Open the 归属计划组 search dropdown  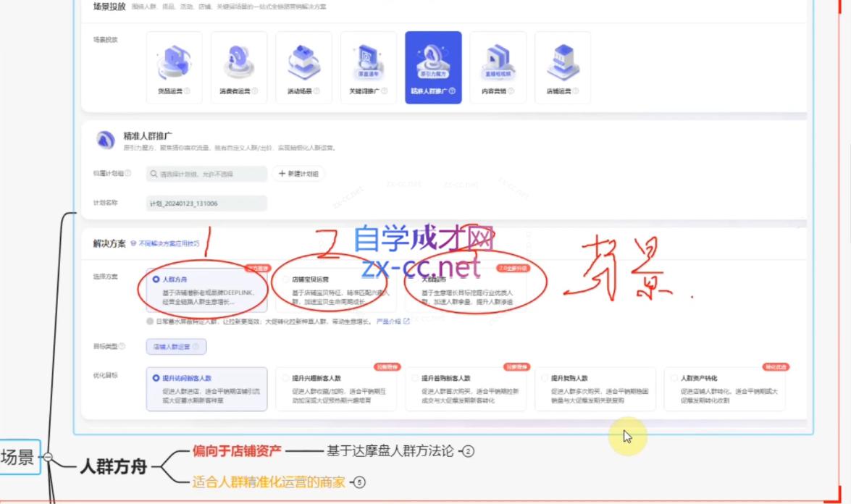click(x=207, y=174)
